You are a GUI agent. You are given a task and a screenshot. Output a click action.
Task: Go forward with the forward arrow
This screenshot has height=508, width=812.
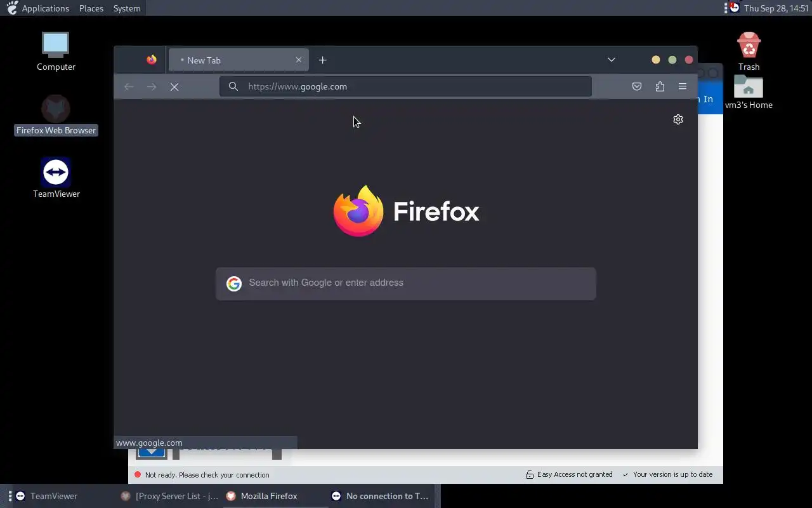(x=152, y=86)
